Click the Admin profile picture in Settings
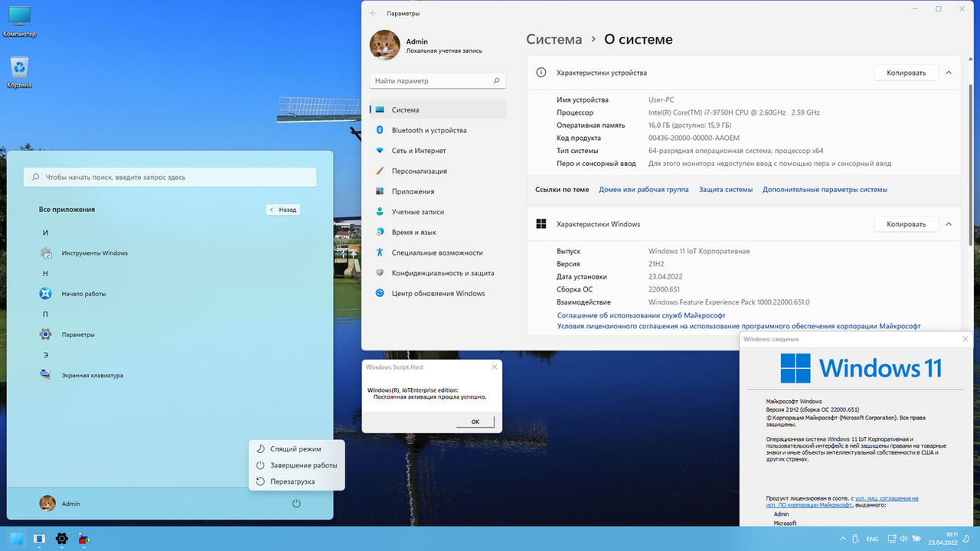Image resolution: width=980 pixels, height=551 pixels. [384, 45]
